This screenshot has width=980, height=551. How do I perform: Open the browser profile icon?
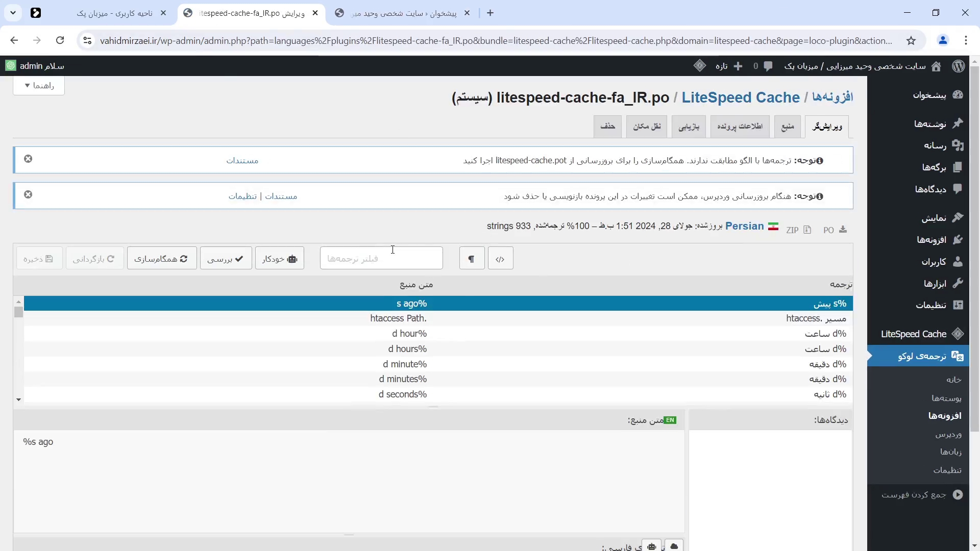pos(943,41)
